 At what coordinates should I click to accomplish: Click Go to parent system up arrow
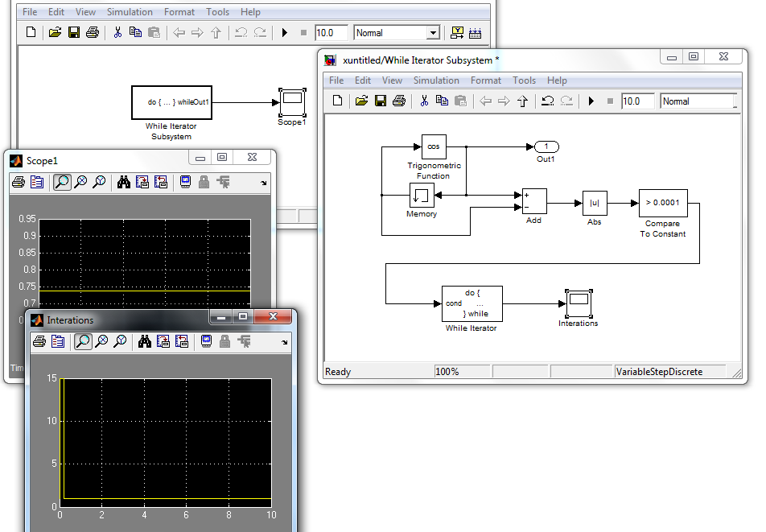523,101
